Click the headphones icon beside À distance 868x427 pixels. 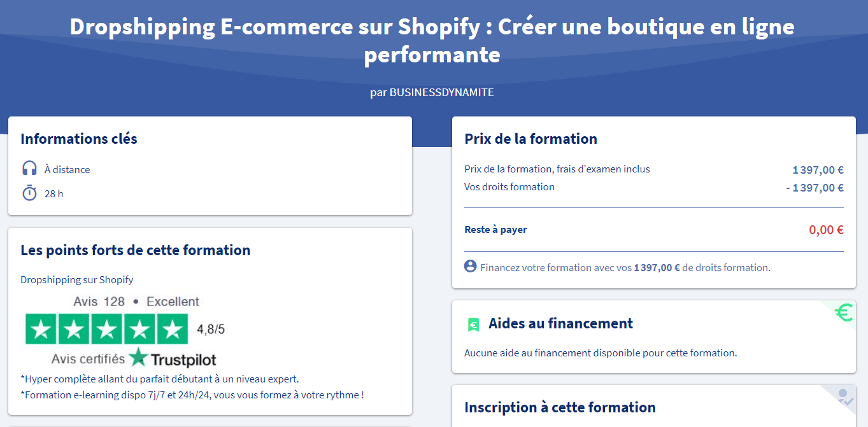[29, 169]
